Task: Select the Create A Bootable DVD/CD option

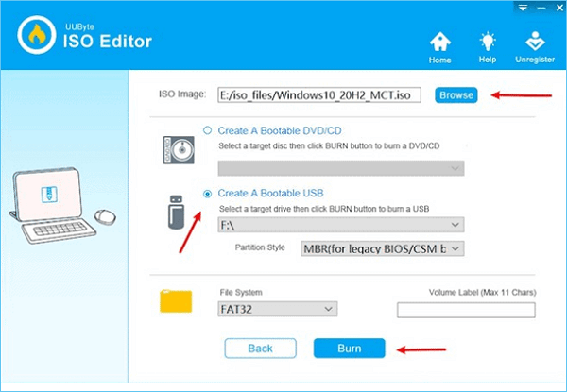Action: click(x=208, y=130)
